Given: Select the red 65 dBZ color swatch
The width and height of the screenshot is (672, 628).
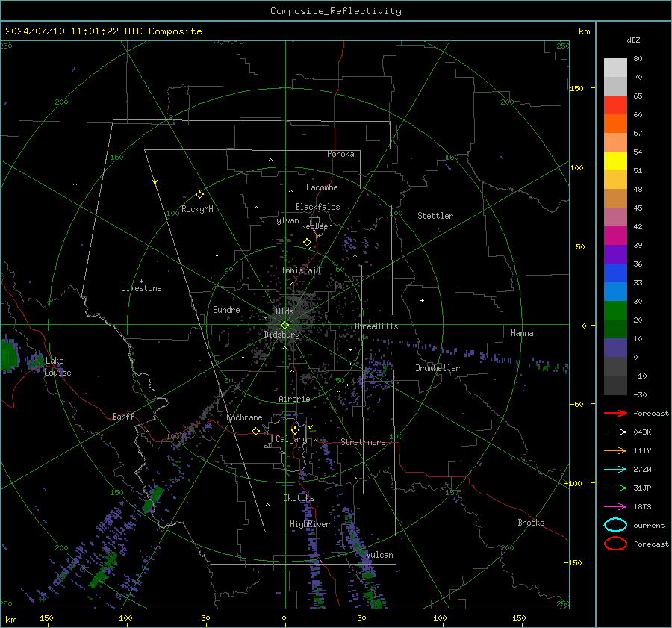Looking at the screenshot, I should click(x=615, y=105).
